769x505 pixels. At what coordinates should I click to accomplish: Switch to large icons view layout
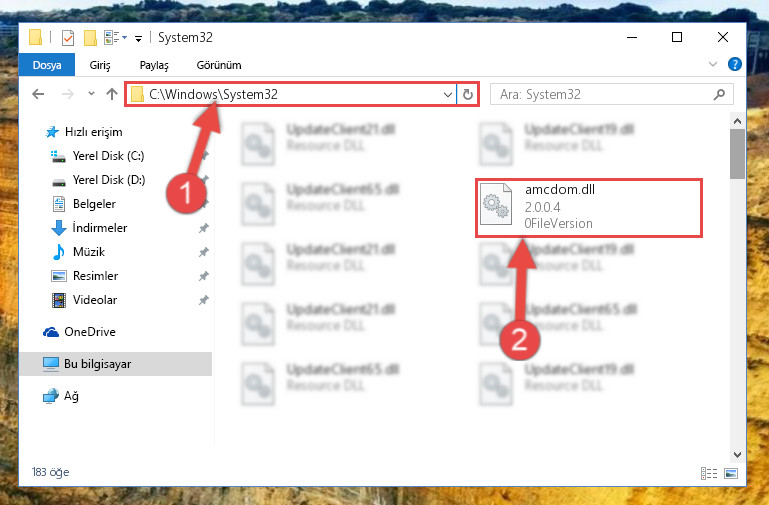(x=731, y=473)
